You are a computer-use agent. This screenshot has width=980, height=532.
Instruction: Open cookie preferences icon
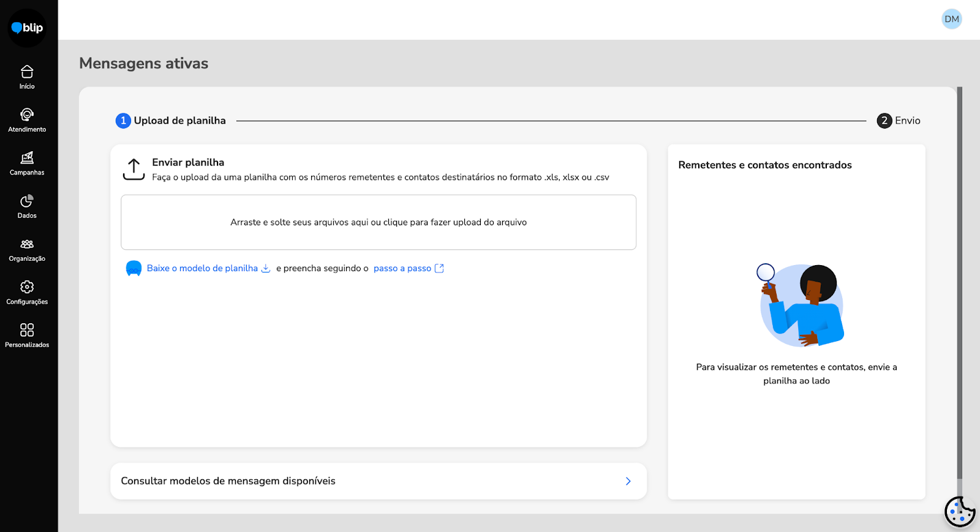tap(960, 512)
